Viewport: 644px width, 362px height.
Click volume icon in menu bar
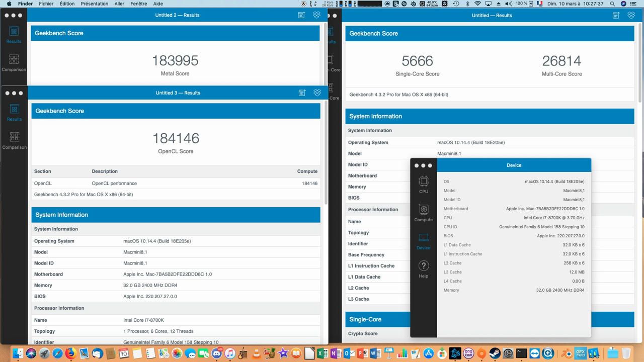click(x=509, y=4)
